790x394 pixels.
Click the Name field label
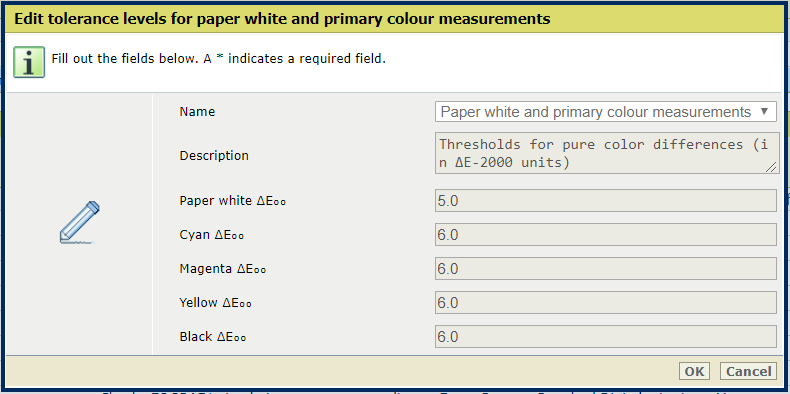197,112
